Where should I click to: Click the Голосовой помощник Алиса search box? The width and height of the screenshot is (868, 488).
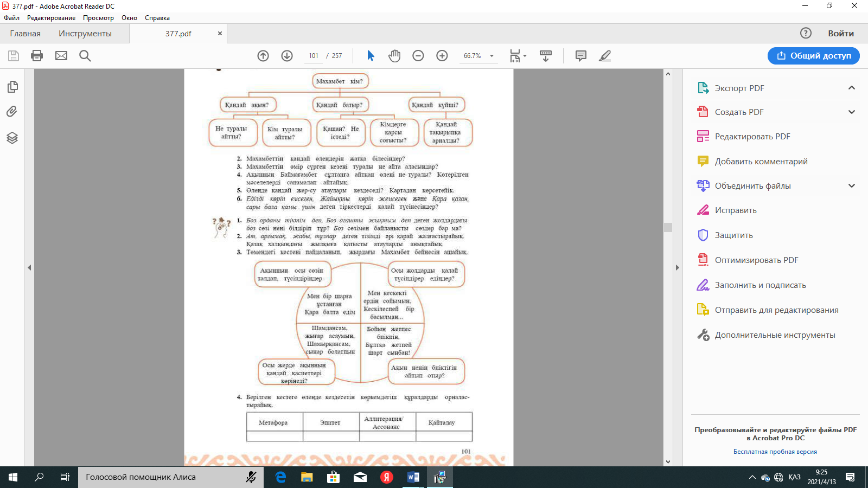(x=171, y=477)
